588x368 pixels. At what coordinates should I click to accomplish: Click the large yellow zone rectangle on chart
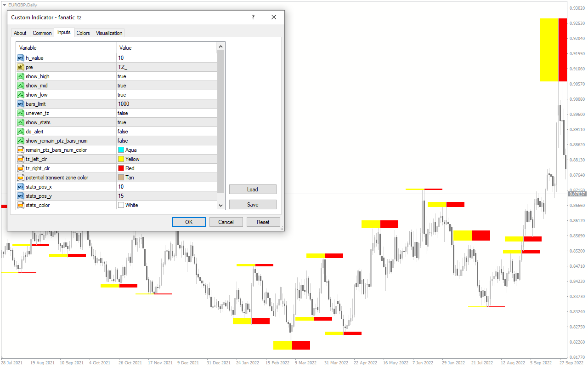pyautogui.click(x=549, y=50)
